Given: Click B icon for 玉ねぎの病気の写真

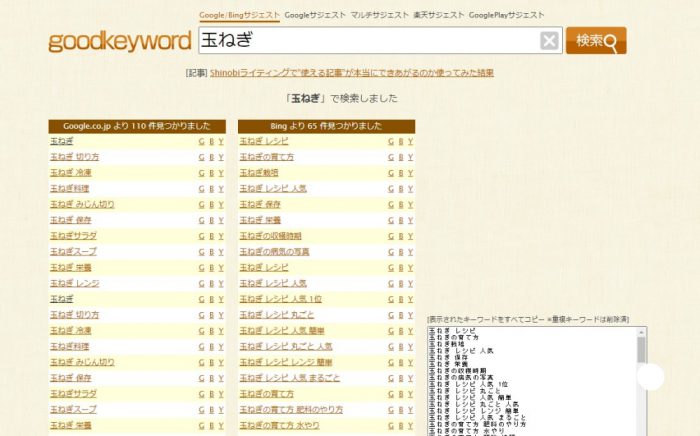Looking at the screenshot, I should click(x=401, y=252).
